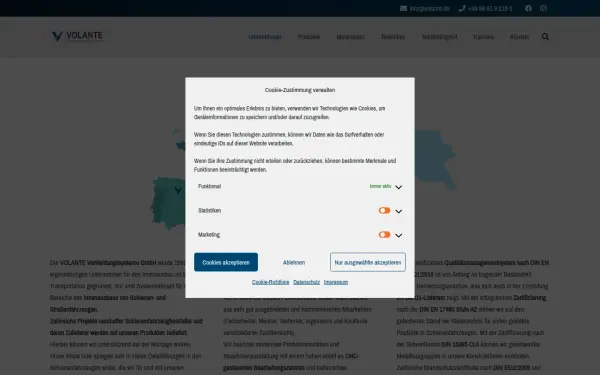Click the Facebook icon in top bar
600x375 pixels.
(528, 8)
